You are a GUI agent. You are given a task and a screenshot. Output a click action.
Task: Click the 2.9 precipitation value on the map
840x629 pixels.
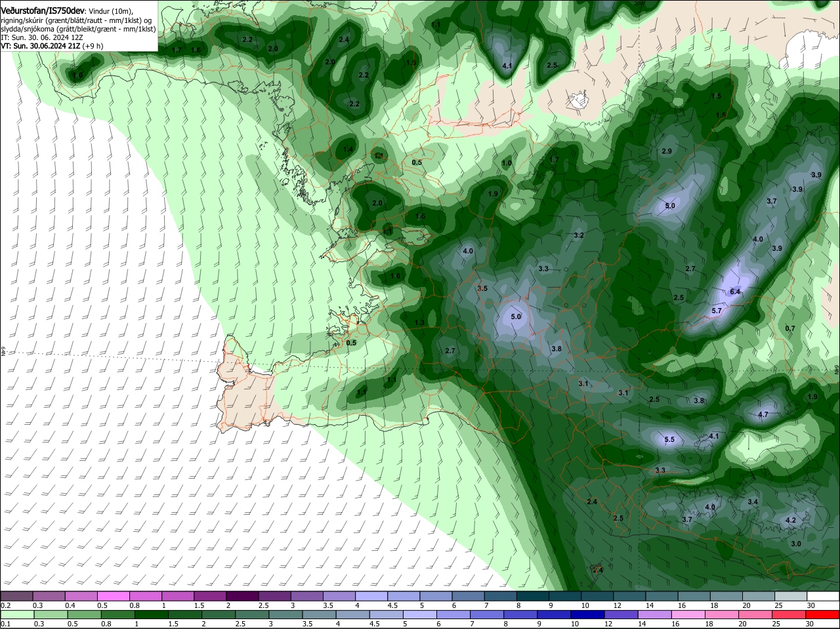pos(667,151)
